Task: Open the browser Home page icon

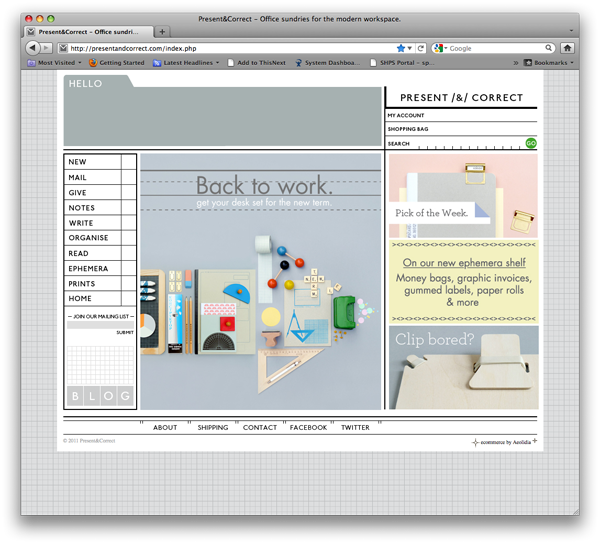Action: [567, 48]
